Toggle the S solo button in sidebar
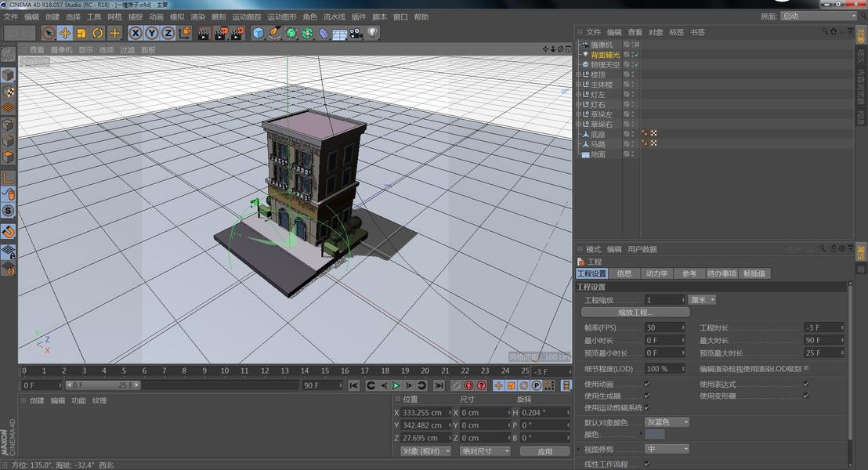The width and height of the screenshot is (868, 470). (x=8, y=211)
